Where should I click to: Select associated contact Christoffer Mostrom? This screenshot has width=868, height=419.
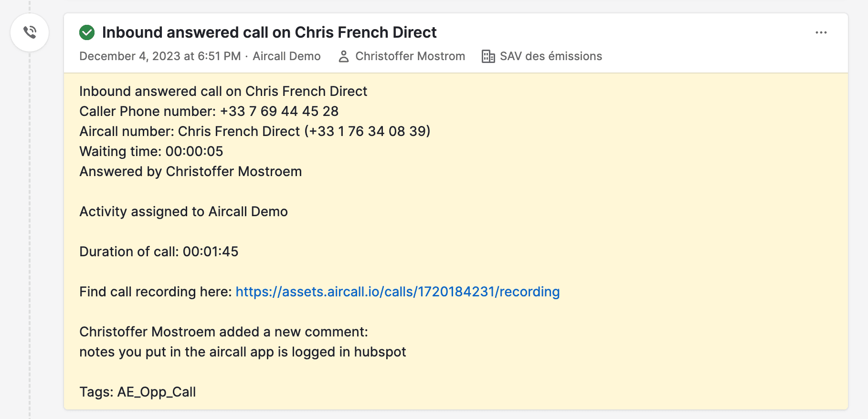410,56
